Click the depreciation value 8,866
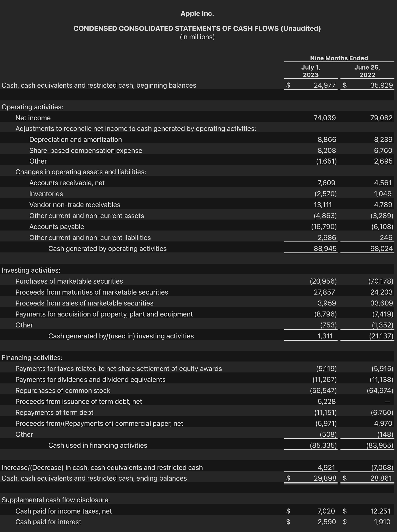Image resolution: width=397 pixels, height=532 pixels. [327, 140]
